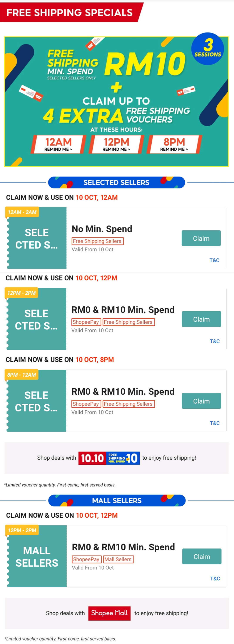Tap 12AM Remind Me button
This screenshot has height=644, width=234.
(x=58, y=144)
